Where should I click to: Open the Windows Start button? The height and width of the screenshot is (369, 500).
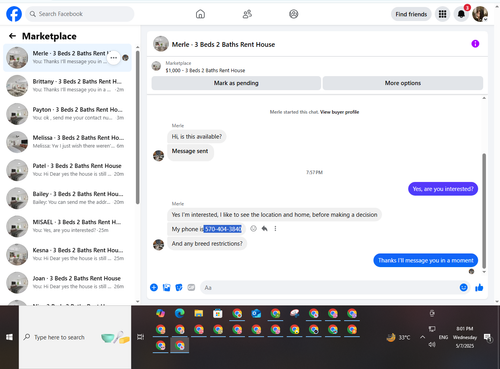click(x=9, y=337)
